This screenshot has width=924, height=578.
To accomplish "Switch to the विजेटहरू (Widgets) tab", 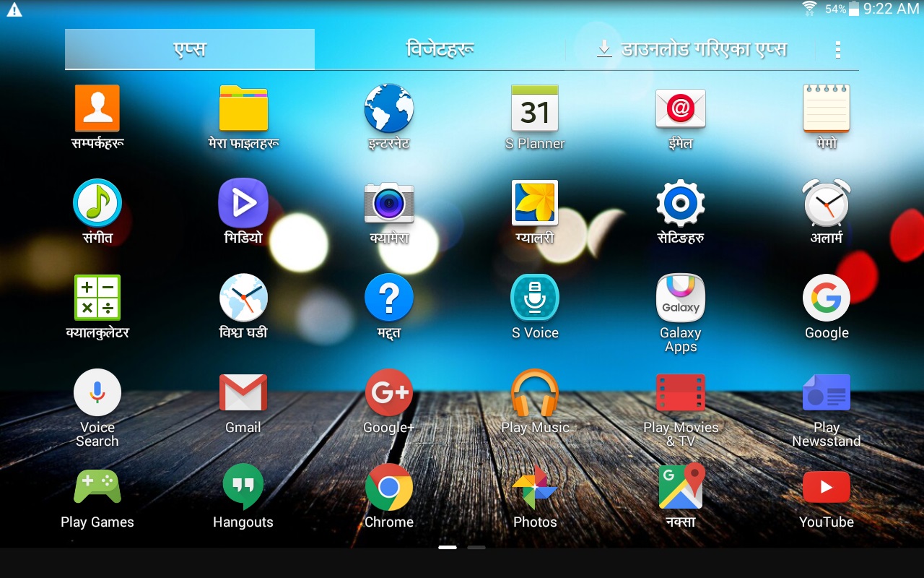I will click(x=440, y=49).
